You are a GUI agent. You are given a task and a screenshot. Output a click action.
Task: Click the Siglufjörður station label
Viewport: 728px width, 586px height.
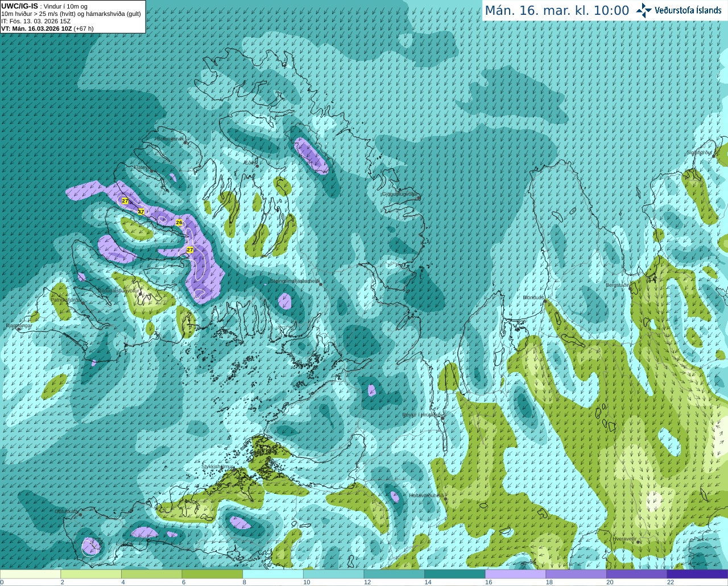699,152
